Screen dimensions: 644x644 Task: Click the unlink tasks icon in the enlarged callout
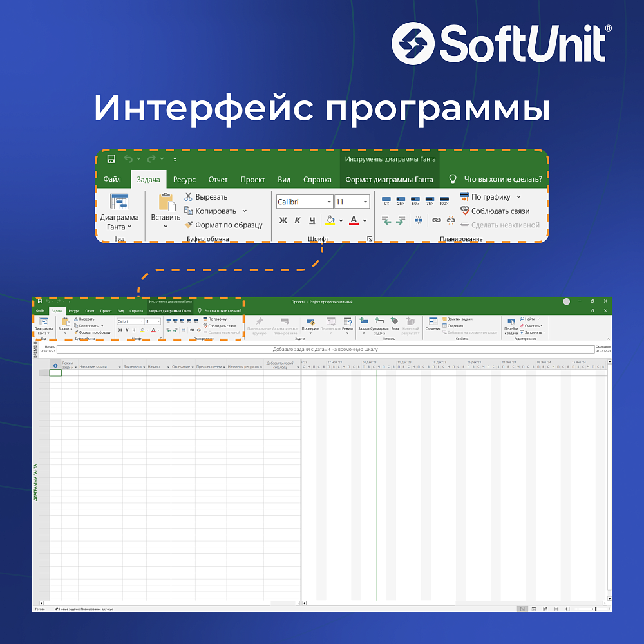pos(451,220)
